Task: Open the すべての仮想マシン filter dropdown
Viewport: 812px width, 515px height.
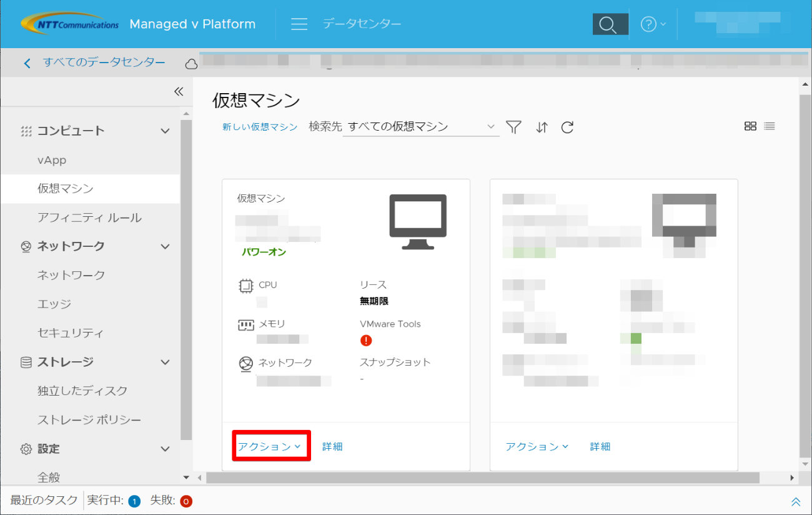Action: point(421,127)
